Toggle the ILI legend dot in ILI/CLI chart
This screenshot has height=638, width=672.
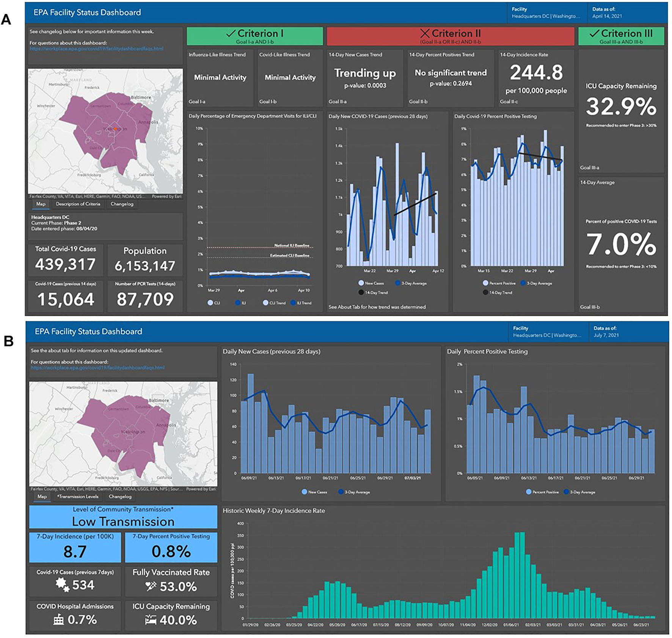[x=237, y=303]
